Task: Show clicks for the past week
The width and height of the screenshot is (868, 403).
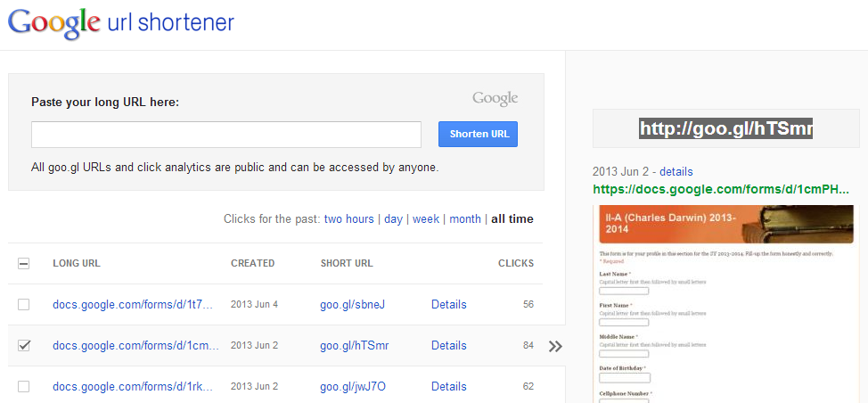Action: point(426,219)
